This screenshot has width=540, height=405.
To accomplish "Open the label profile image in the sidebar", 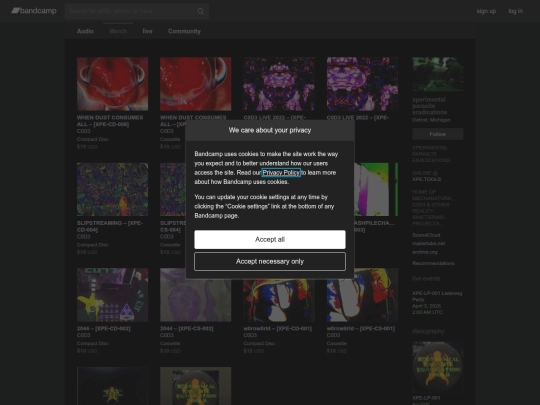I will point(437,74).
